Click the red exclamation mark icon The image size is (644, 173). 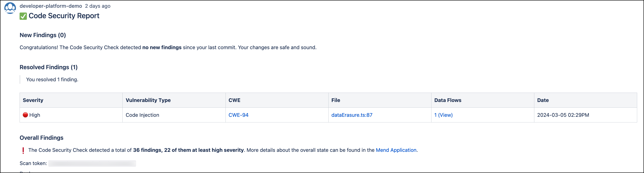[x=23, y=150]
